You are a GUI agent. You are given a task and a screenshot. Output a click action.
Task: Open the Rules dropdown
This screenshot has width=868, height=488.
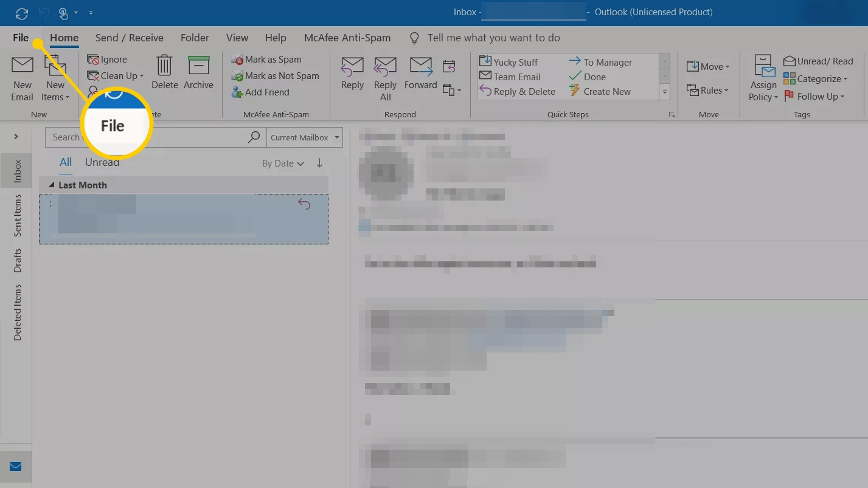pos(707,91)
